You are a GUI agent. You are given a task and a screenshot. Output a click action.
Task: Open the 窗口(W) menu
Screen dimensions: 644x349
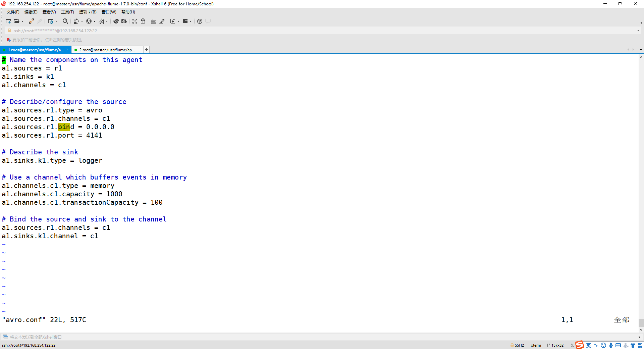pyautogui.click(x=109, y=12)
